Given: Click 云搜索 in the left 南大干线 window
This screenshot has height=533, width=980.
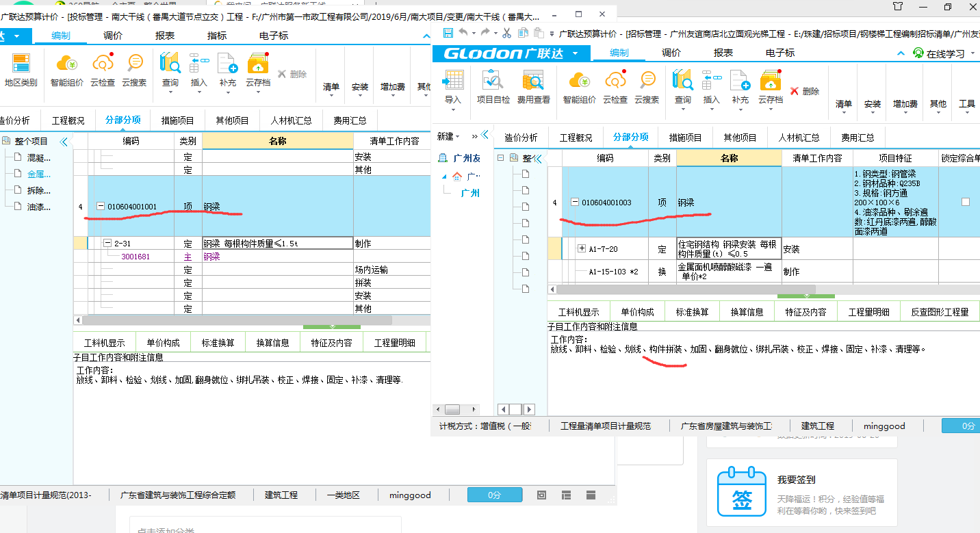Looking at the screenshot, I should click(x=134, y=70).
